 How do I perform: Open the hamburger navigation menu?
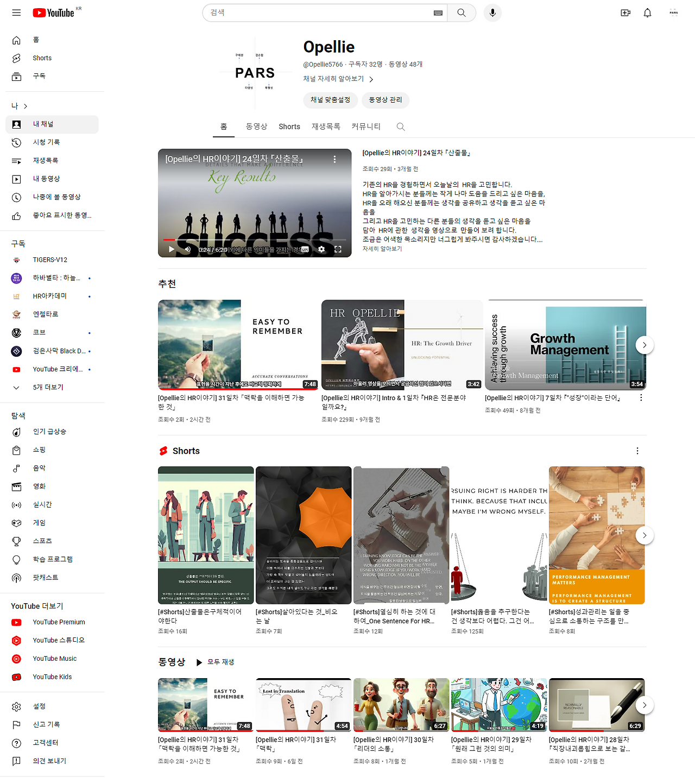pos(16,12)
